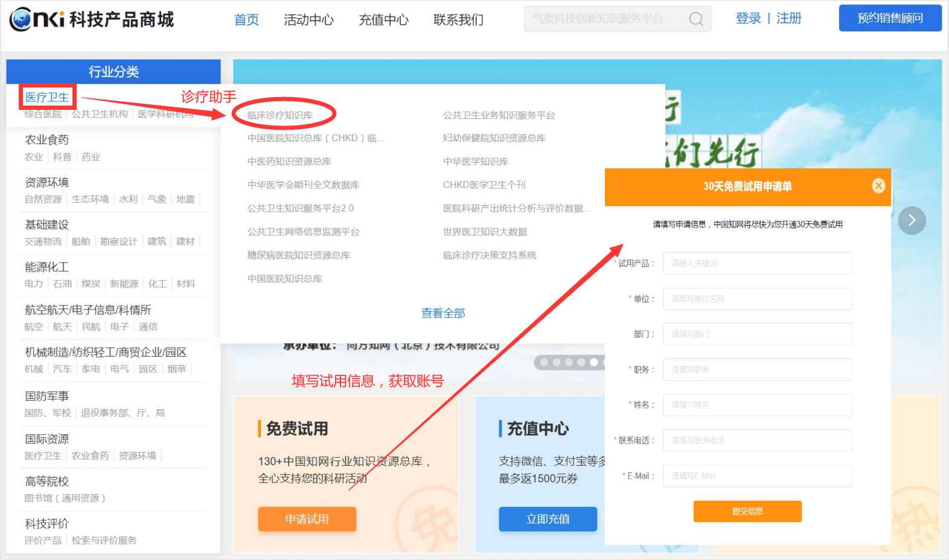Open the 联系我们 menu item
The width and height of the screenshot is (949, 560).
point(458,20)
